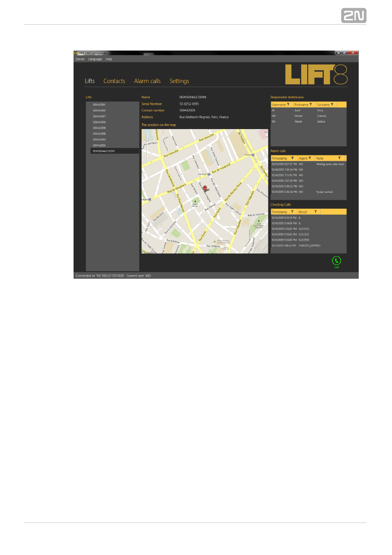Open Alarm calls Agent filter funnel

coord(310,158)
